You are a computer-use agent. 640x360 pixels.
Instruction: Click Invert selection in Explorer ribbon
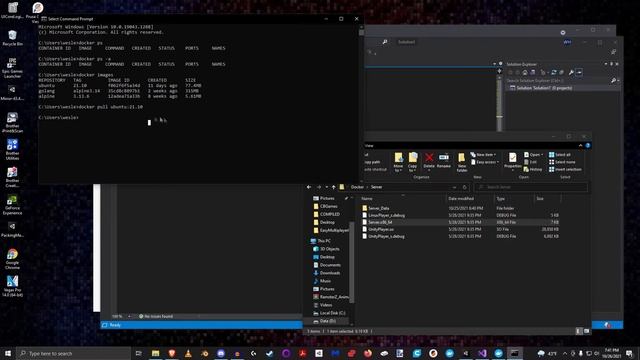(x=565, y=169)
